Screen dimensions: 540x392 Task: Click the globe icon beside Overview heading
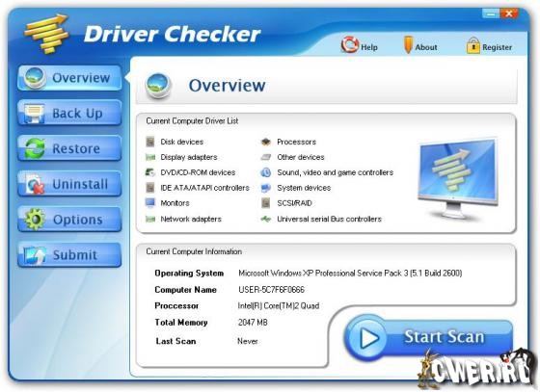point(158,86)
